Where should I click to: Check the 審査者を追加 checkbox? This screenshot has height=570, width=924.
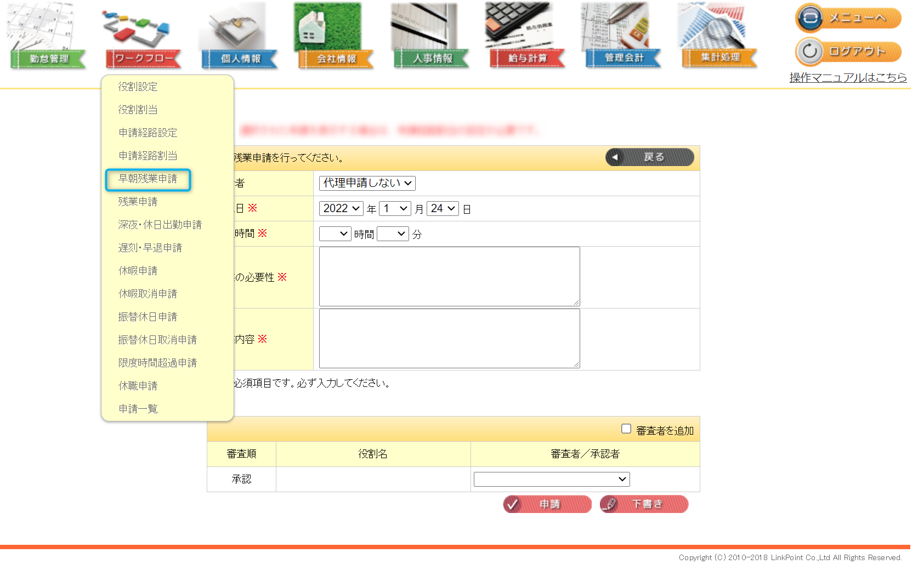(x=626, y=429)
